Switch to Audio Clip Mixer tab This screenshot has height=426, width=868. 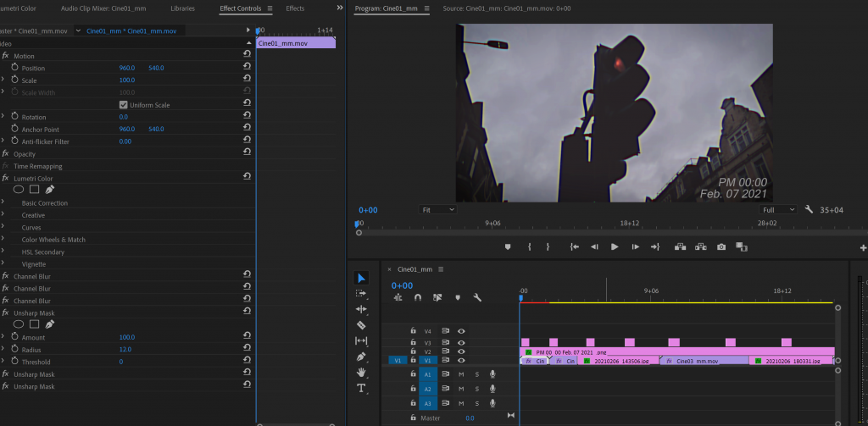pyautogui.click(x=103, y=8)
